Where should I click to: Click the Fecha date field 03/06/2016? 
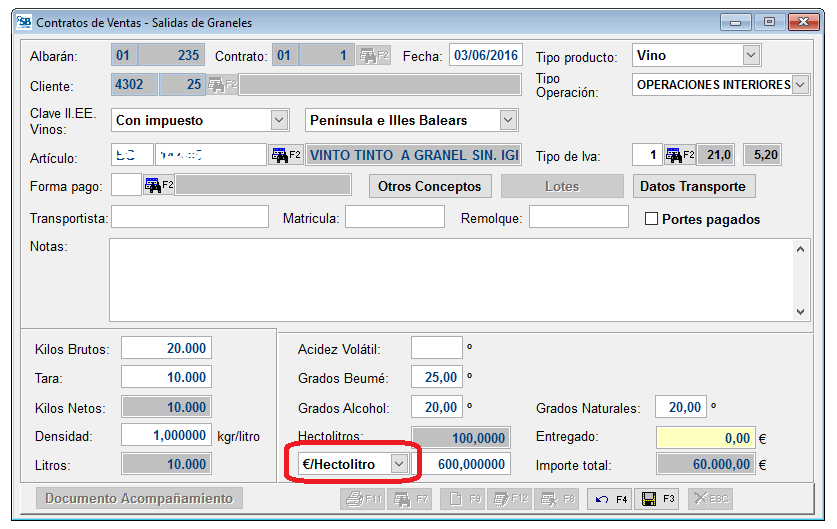click(486, 56)
